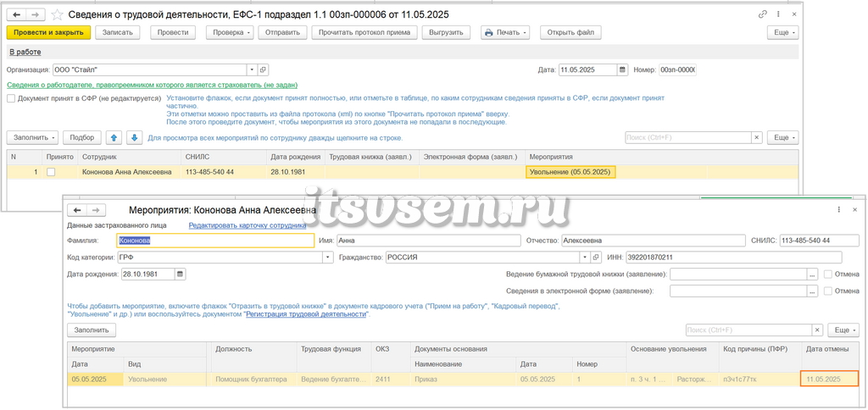Click the back arrow in the main document header
This screenshot has width=868, height=410.
[17, 14]
